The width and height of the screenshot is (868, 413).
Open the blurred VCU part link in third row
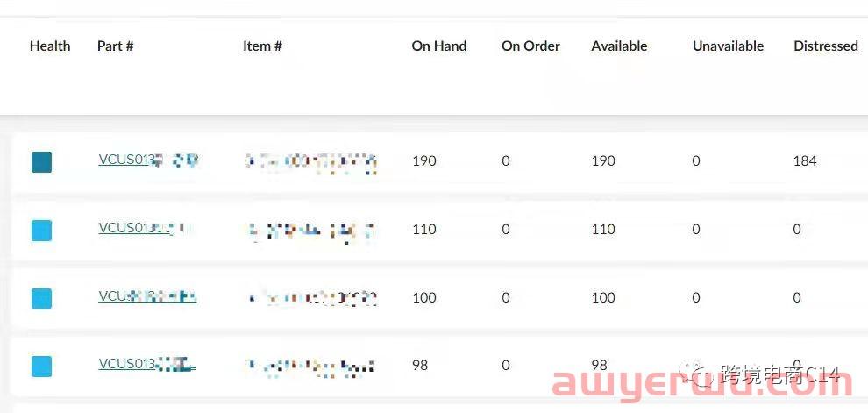point(148,296)
